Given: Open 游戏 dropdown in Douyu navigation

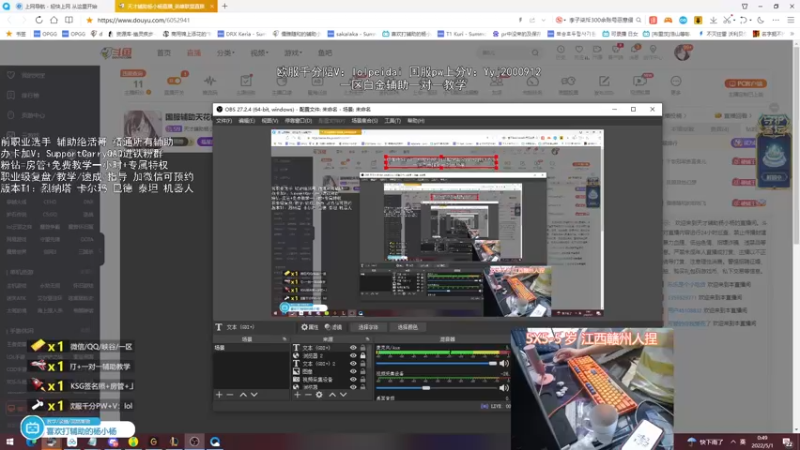Looking at the screenshot, I should [x=293, y=53].
